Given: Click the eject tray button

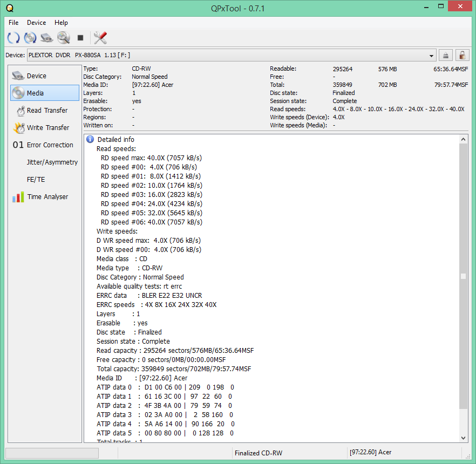Looking at the screenshot, I should [x=446, y=55].
